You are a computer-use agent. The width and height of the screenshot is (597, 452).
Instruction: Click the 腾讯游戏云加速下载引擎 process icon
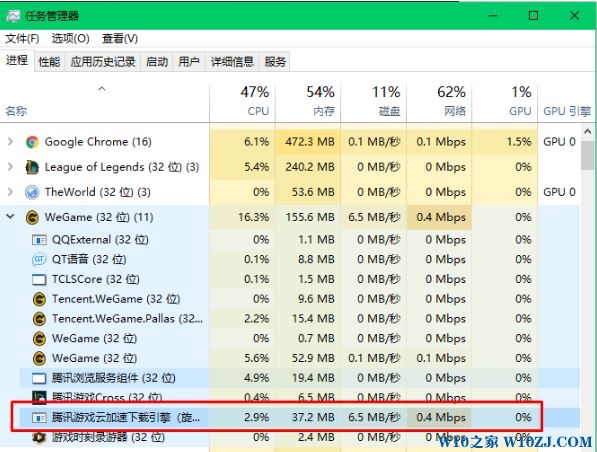coord(39,418)
